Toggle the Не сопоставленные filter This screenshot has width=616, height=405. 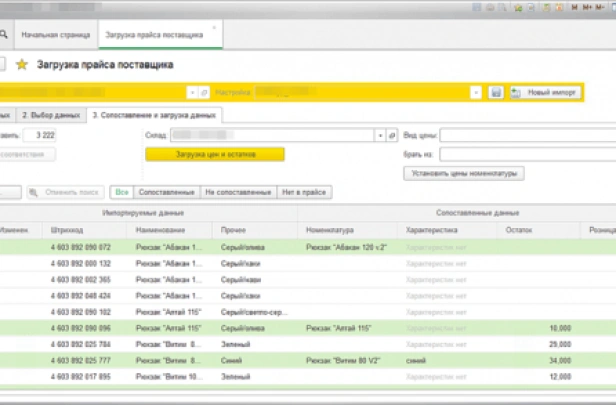[x=237, y=191]
